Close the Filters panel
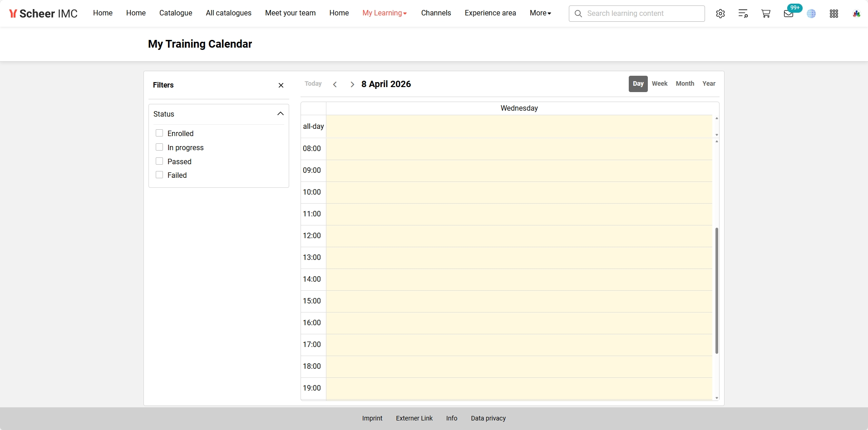Image resolution: width=868 pixels, height=430 pixels. [281, 85]
